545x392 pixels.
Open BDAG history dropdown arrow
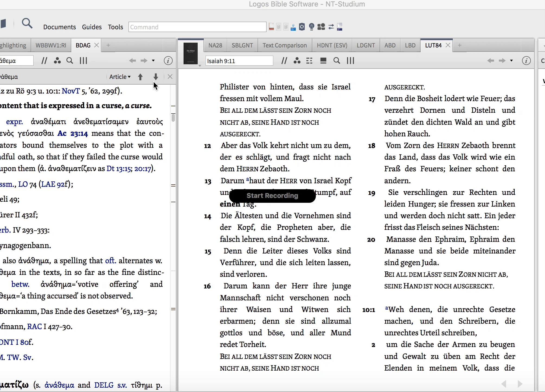pos(153,61)
